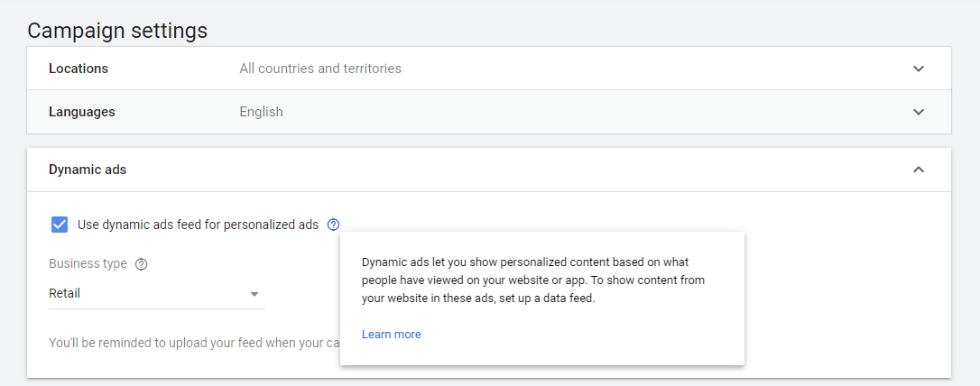Expand the Languages row chevron
Image resolution: width=980 pixels, height=386 pixels.
919,112
